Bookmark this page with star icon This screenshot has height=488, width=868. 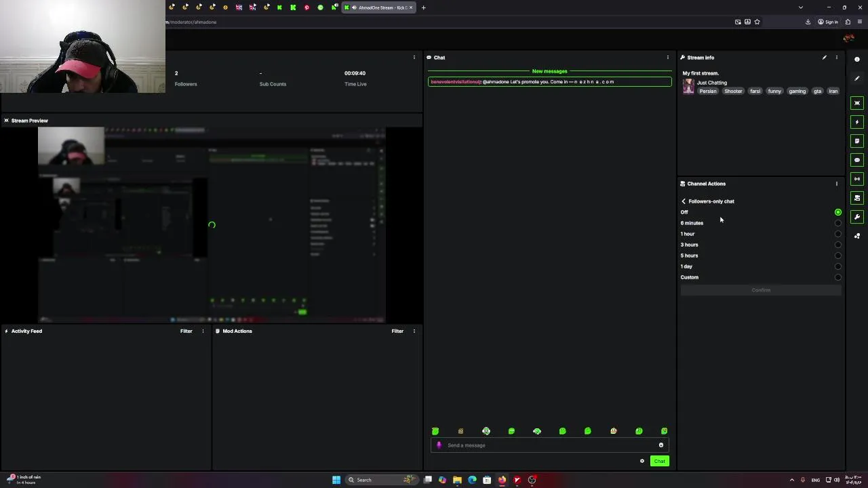(x=757, y=22)
